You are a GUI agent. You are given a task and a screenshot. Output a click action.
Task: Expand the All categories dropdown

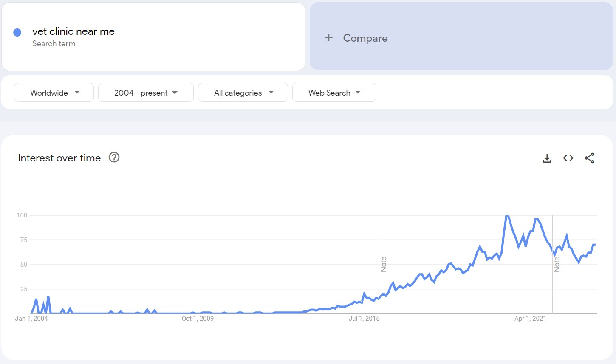coord(243,93)
